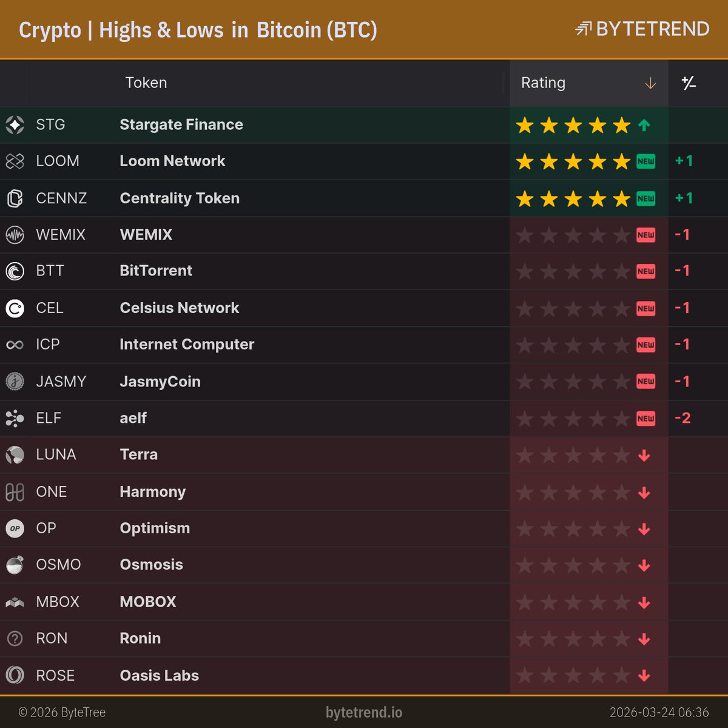Viewport: 728px width, 728px height.
Task: Open the Internet Computer token name
Action: click(187, 344)
